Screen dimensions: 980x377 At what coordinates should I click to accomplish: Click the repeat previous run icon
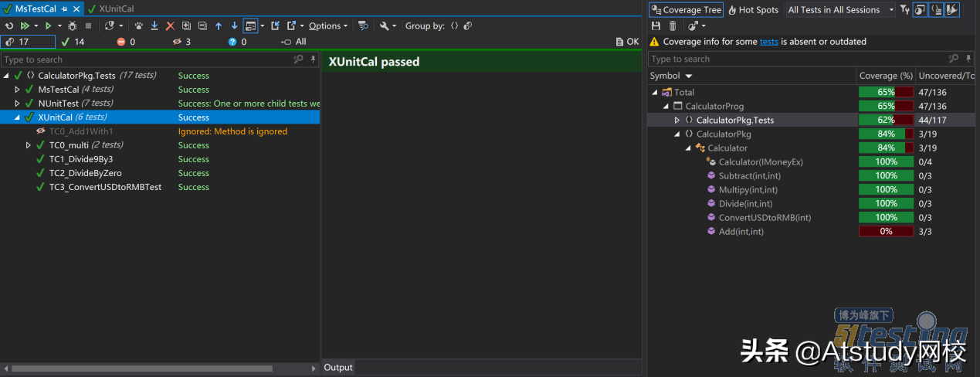pos(8,25)
